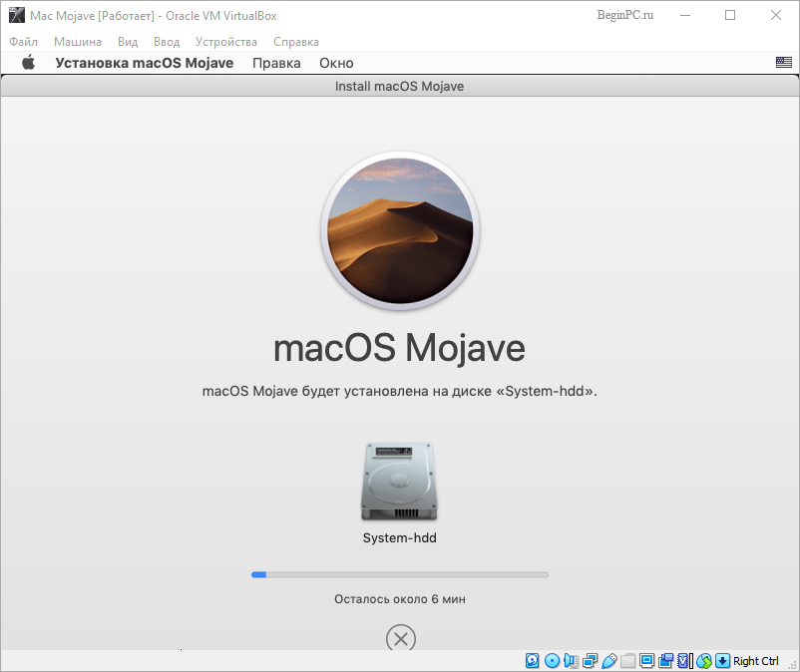The width and height of the screenshot is (800, 672).
Task: Click the optical disk indicator icon
Action: [552, 661]
